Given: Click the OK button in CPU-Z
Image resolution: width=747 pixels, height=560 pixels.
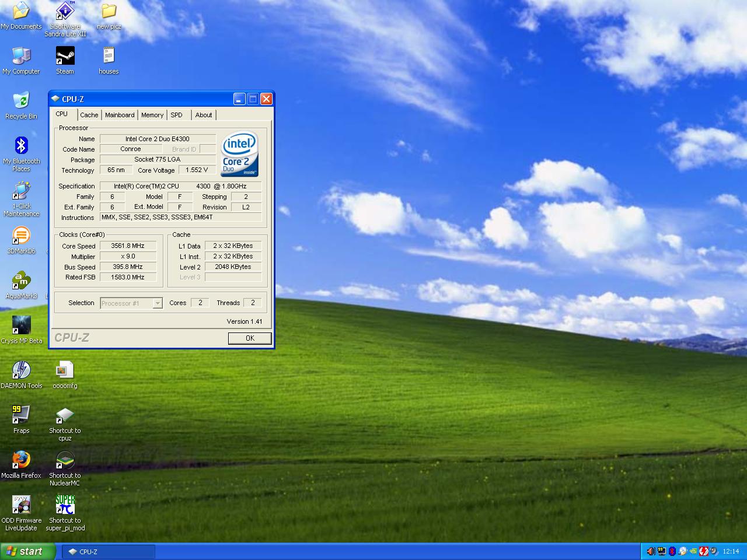Looking at the screenshot, I should coord(250,338).
